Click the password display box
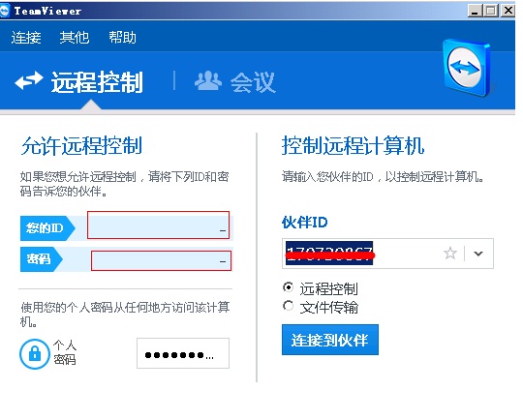The height and width of the screenshot is (420, 523). (161, 260)
